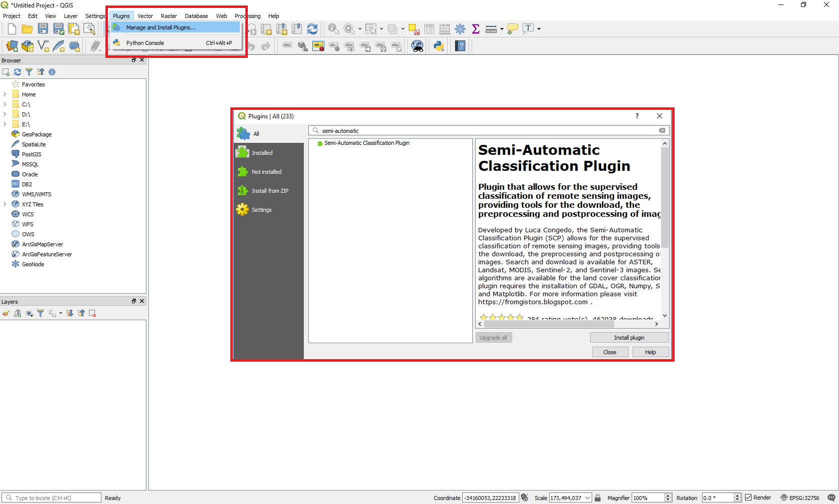Screen dimensions: 839x504
Task: Click the Filter Browser funnel icon
Action: [29, 72]
